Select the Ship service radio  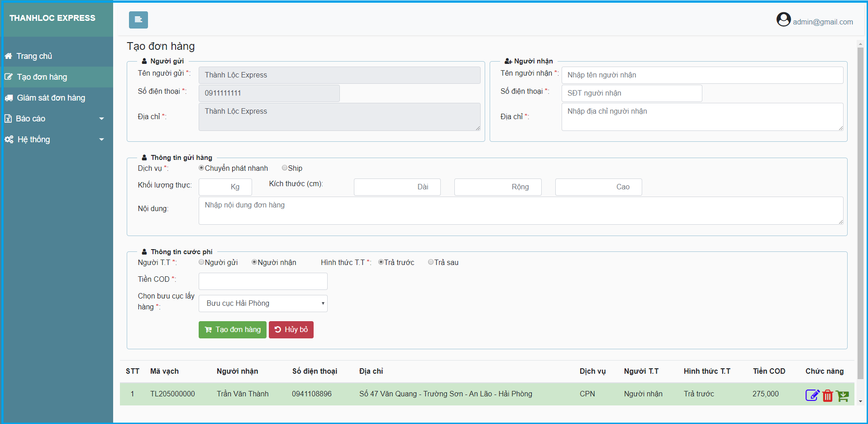tap(285, 168)
